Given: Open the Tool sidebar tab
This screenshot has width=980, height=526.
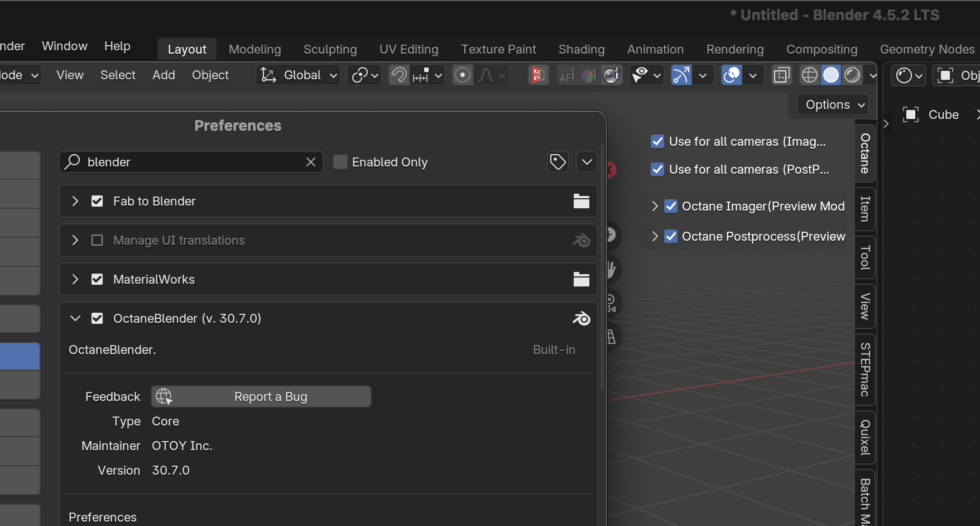Looking at the screenshot, I should [865, 257].
